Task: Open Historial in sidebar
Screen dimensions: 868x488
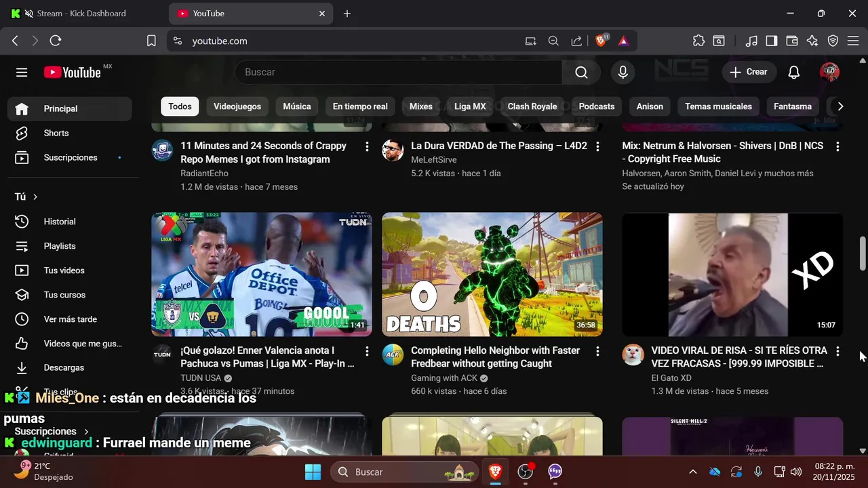Action: (70, 222)
